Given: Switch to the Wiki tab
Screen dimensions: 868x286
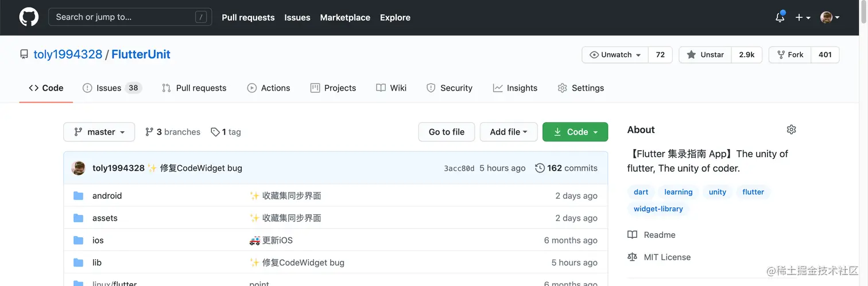Looking at the screenshot, I should 391,88.
